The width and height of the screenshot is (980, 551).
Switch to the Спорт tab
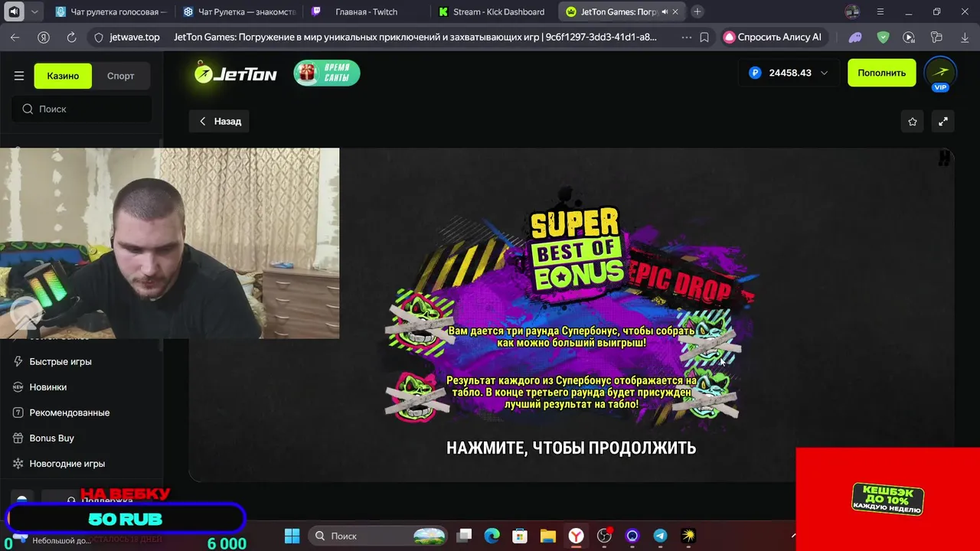point(120,76)
